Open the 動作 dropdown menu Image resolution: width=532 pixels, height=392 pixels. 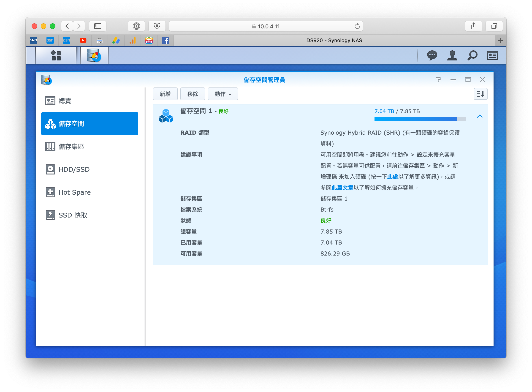pos(223,94)
